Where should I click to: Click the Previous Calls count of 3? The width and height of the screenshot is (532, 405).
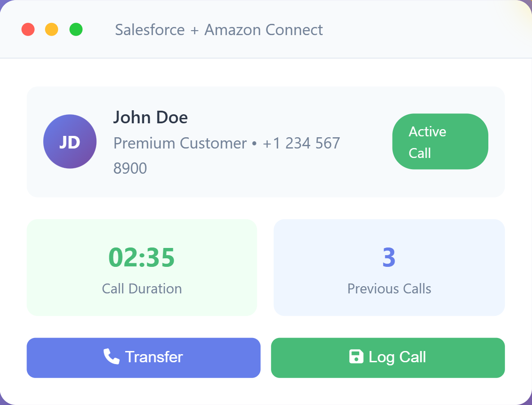(x=389, y=257)
